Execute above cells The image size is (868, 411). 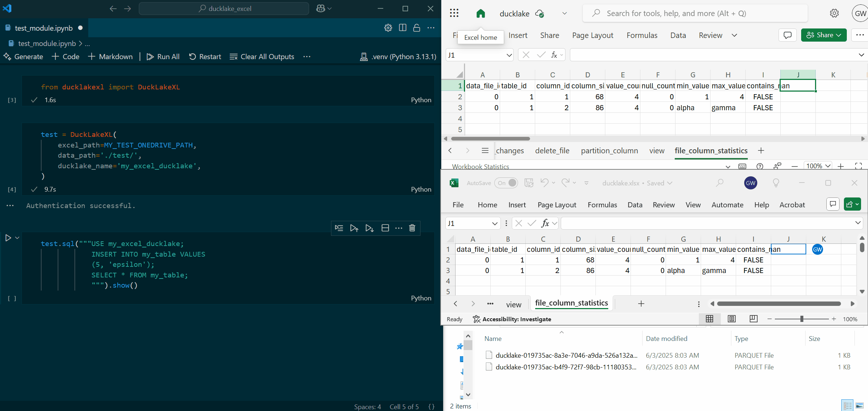(354, 228)
